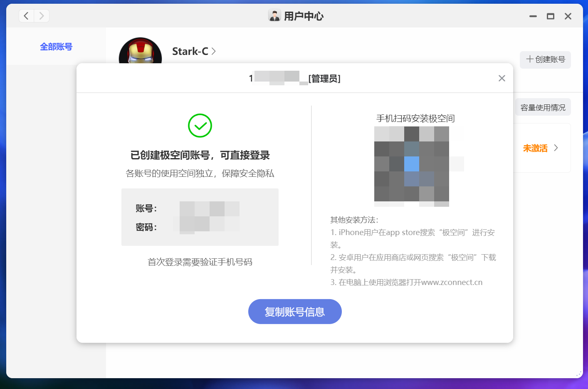Viewport: 588px width, 389px height.
Task: Minimize the 用户中心 window
Action: (533, 16)
